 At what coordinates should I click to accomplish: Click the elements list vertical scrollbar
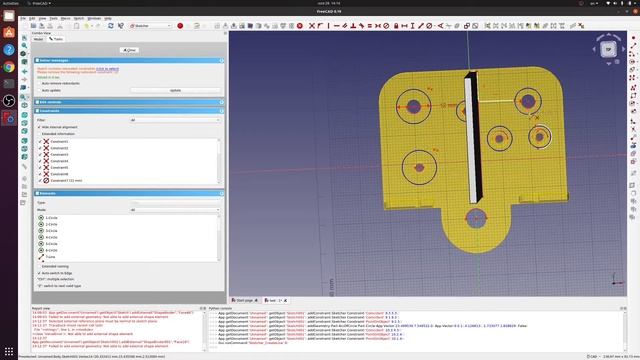click(x=219, y=238)
